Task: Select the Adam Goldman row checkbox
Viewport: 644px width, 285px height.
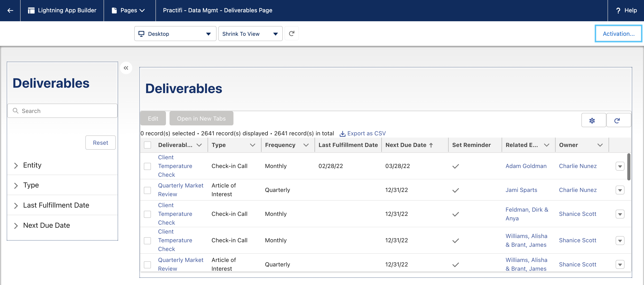Action: point(147,166)
